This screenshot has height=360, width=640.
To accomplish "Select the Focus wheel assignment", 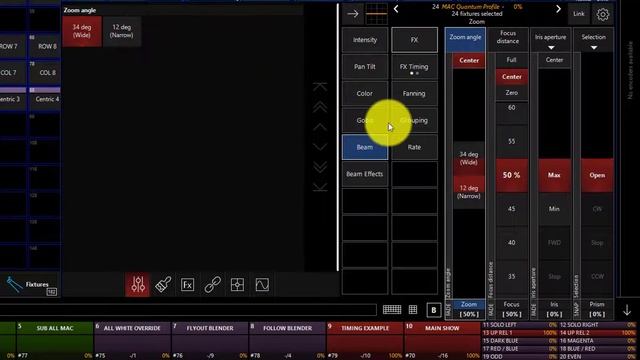I will click(511, 309).
